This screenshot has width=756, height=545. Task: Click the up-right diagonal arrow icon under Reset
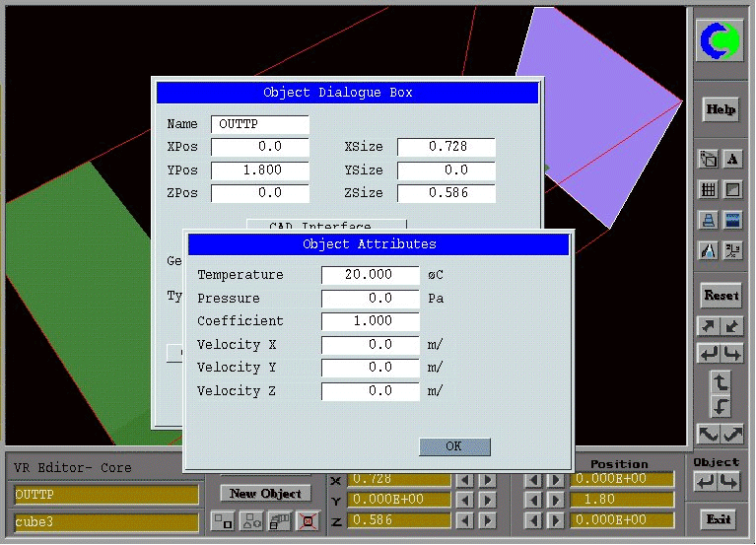[708, 326]
